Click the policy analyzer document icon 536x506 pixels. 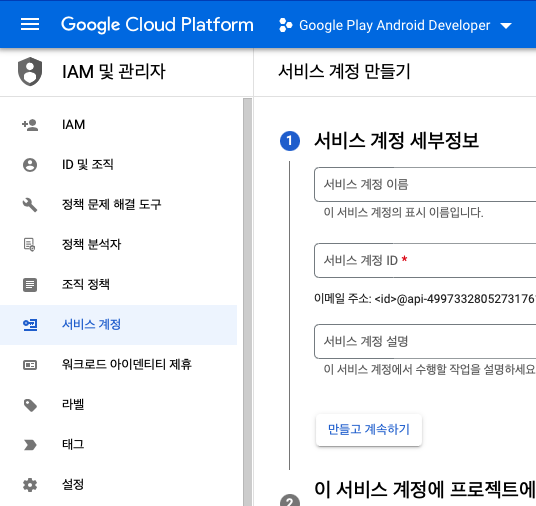(x=29, y=245)
